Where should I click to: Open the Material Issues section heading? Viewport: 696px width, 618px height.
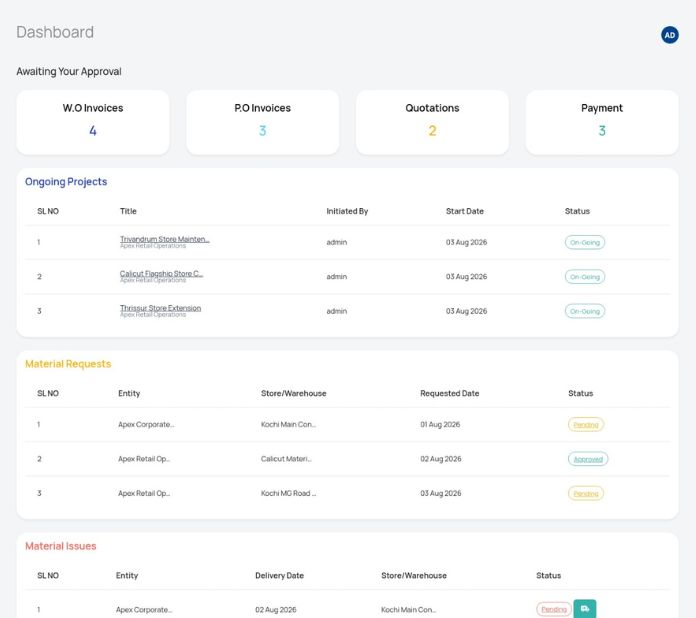(x=60, y=546)
